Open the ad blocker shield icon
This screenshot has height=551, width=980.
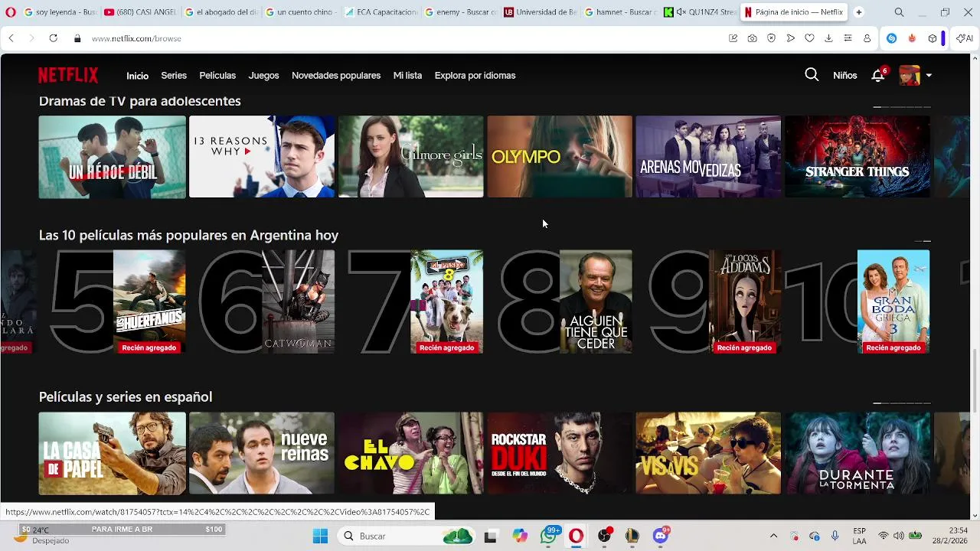coord(771,38)
